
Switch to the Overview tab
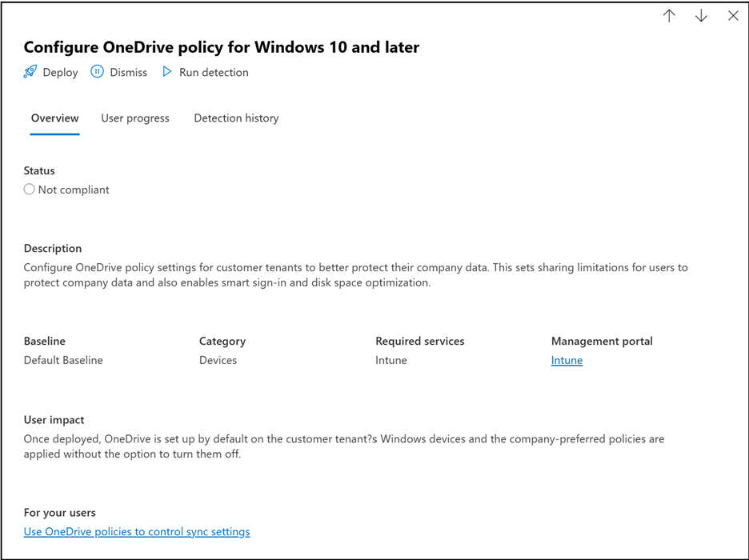pos(54,118)
